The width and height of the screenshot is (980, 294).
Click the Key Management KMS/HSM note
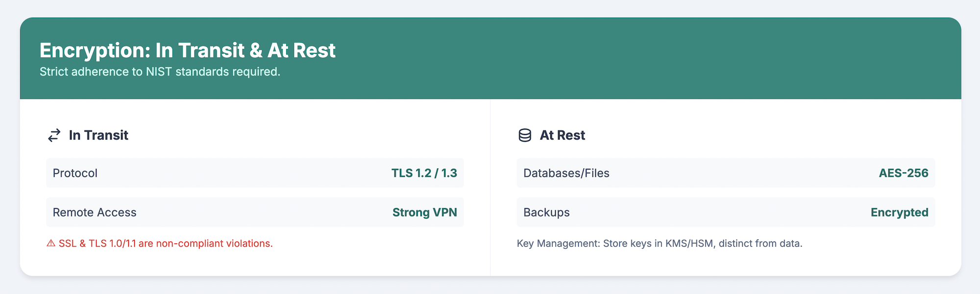tap(660, 243)
